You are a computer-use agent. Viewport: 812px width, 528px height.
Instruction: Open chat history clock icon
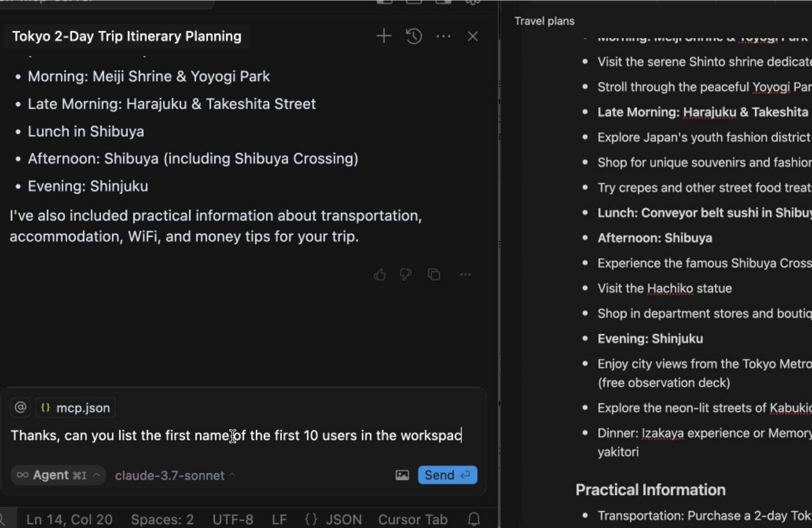pos(414,37)
